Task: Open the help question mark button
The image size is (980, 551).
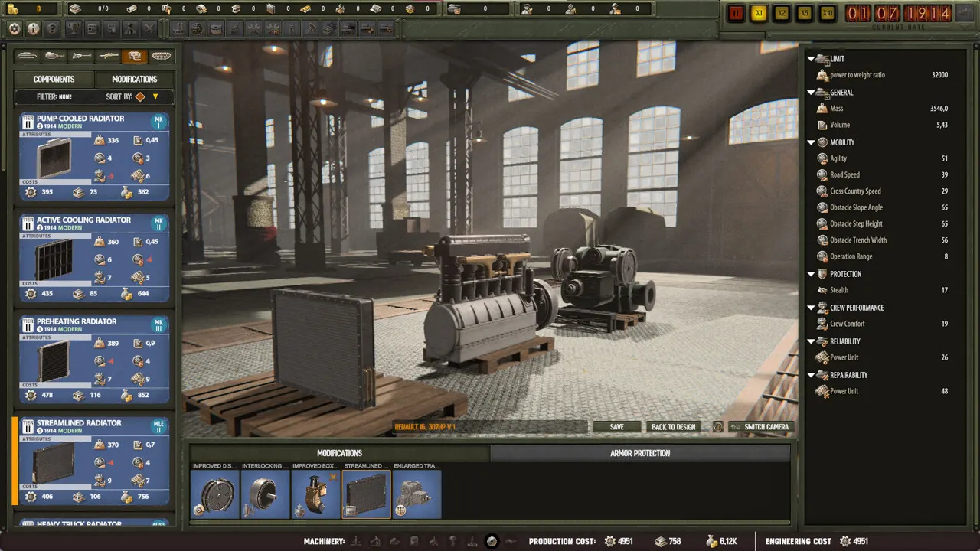Action: click(52, 29)
